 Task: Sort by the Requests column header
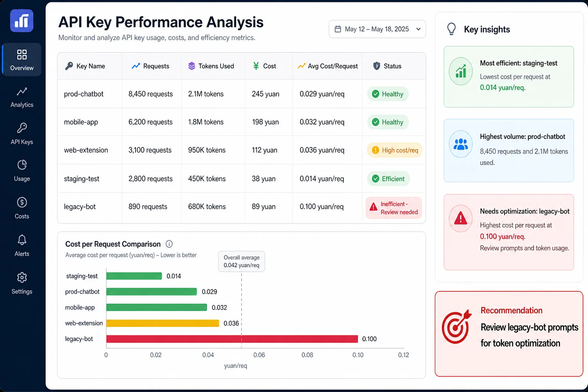pyautogui.click(x=150, y=66)
